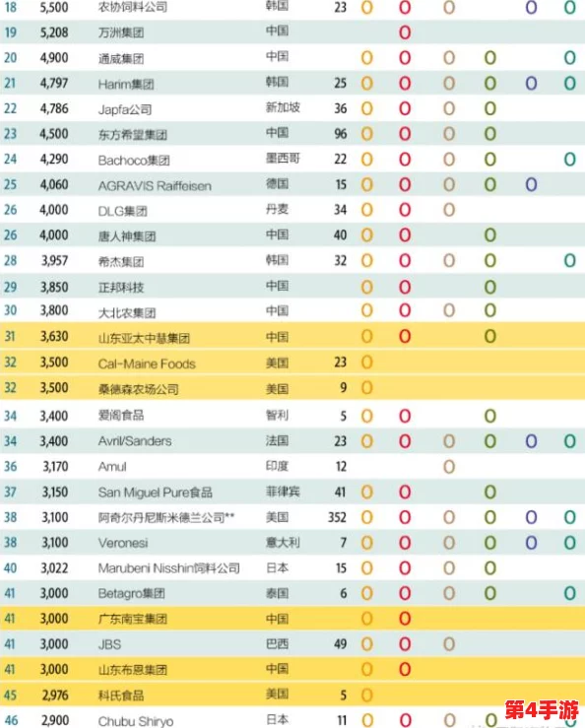The width and height of the screenshot is (585, 728).
Task: Click the country cell 新加坡
Action: (x=283, y=107)
